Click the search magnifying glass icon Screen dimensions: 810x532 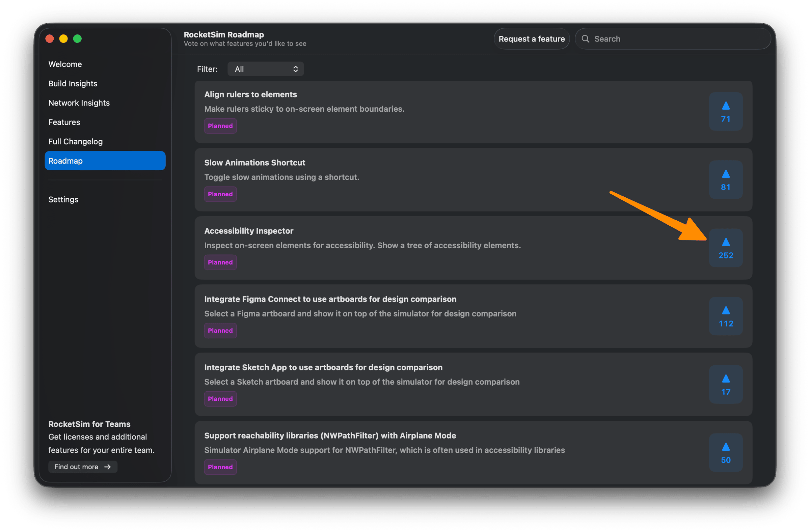click(x=585, y=39)
